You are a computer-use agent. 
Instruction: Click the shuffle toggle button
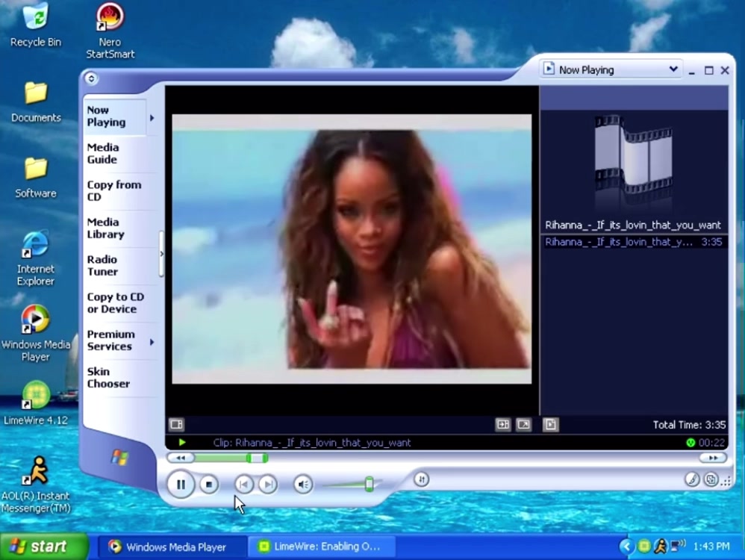click(x=422, y=479)
